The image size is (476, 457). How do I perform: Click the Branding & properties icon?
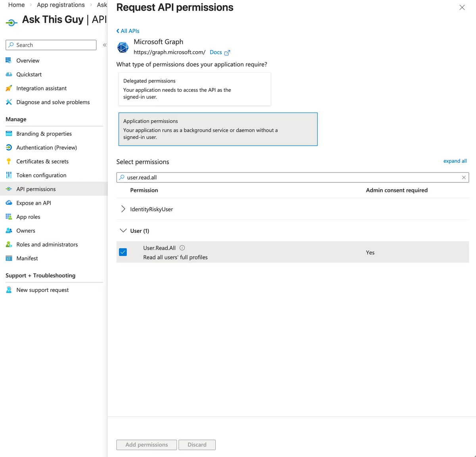[9, 134]
